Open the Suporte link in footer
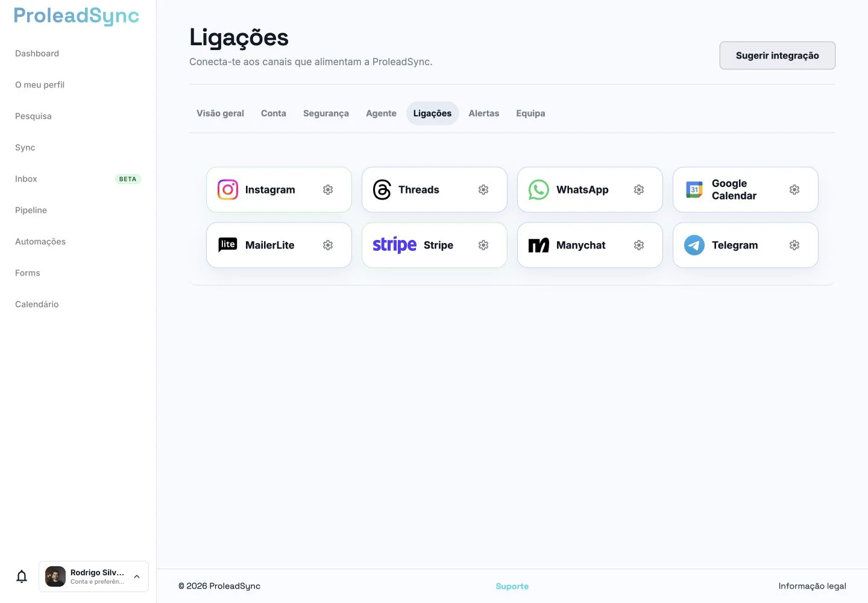The width and height of the screenshot is (868, 603). [x=512, y=586]
